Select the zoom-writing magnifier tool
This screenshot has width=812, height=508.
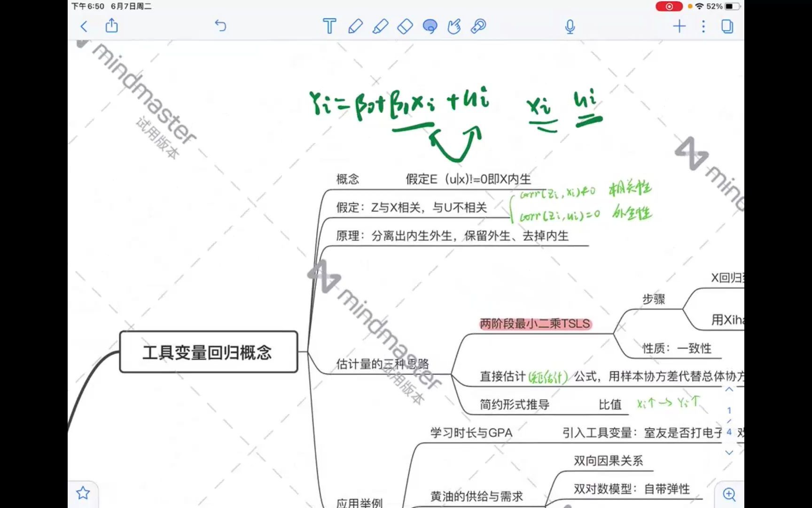click(478, 26)
